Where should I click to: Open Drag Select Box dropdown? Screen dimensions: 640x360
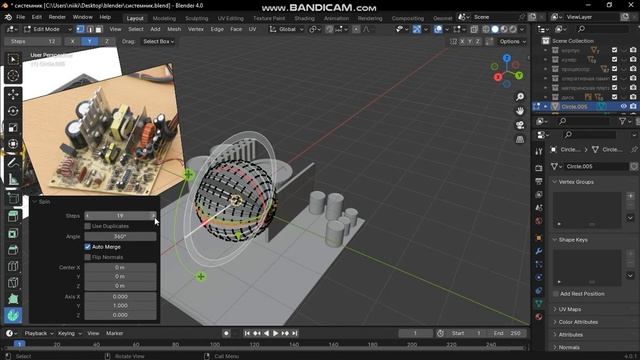pos(158,42)
